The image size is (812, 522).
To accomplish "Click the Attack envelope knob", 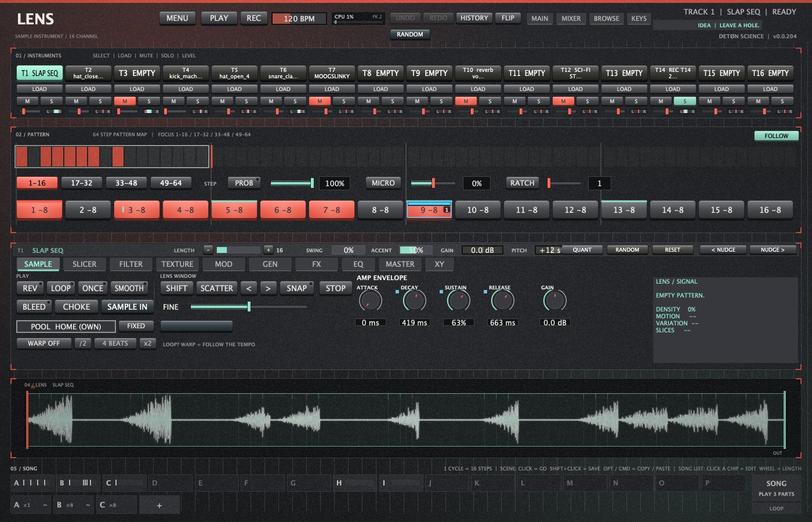I will click(370, 300).
